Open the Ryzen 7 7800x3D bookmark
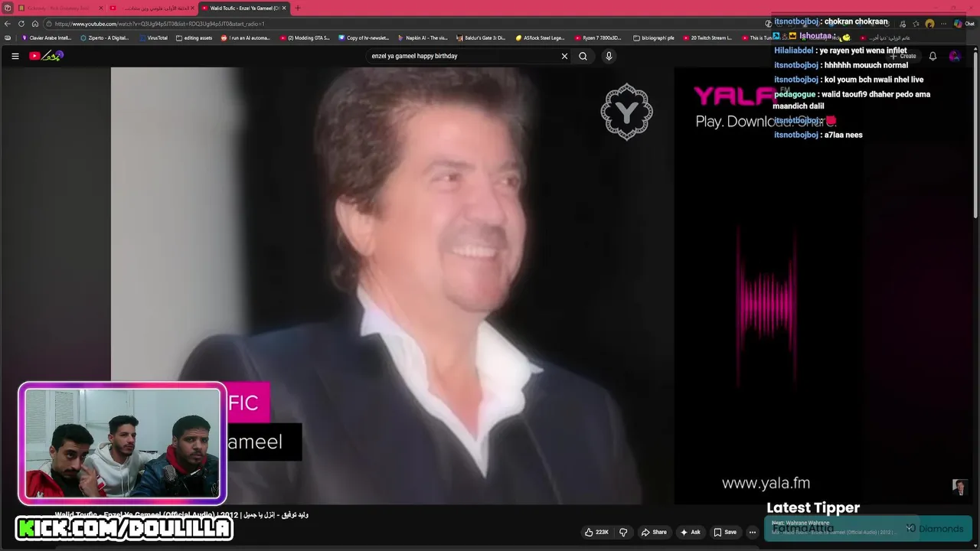The width and height of the screenshot is (980, 551). (x=598, y=37)
